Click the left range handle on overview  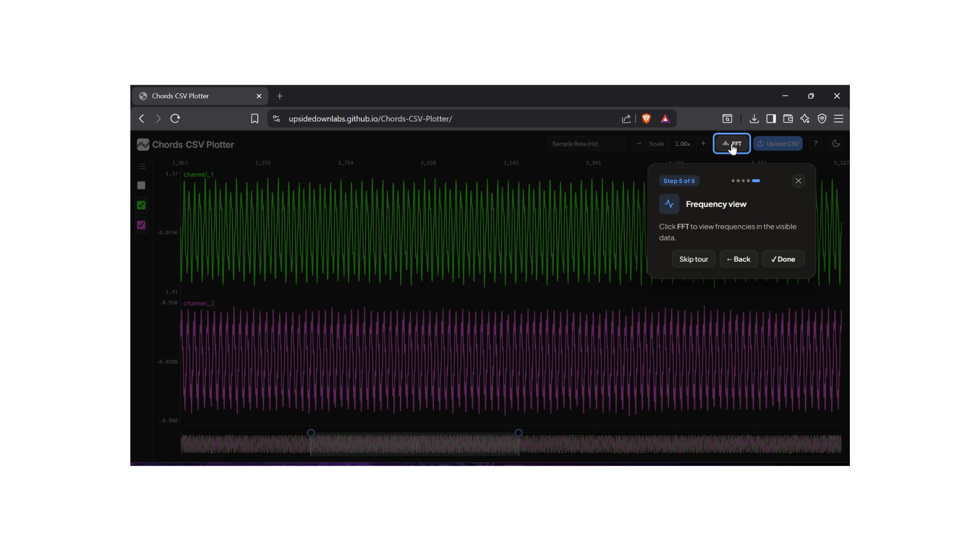point(311,433)
